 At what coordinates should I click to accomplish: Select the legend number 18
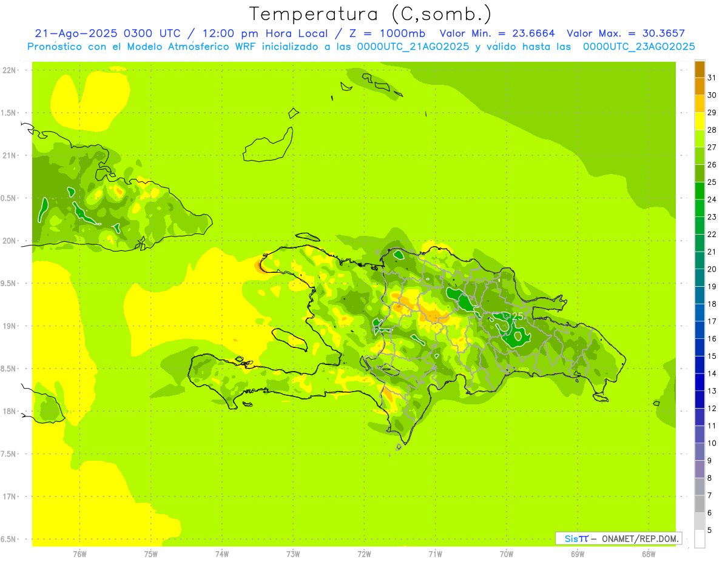point(712,304)
